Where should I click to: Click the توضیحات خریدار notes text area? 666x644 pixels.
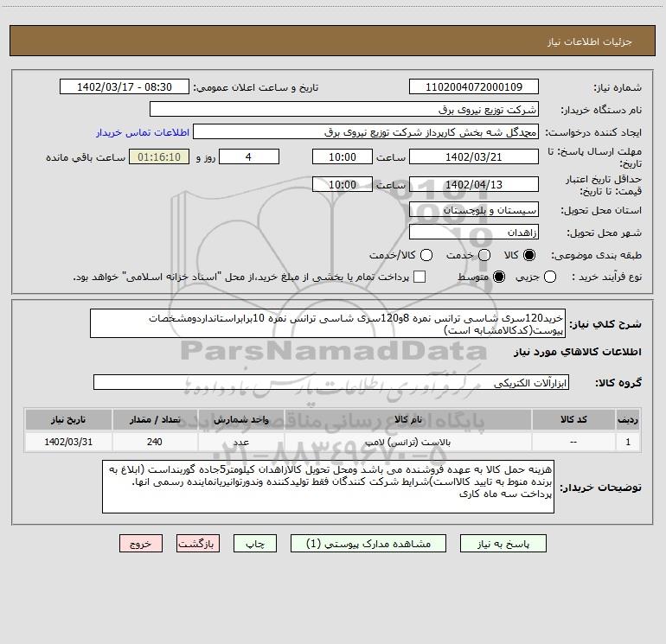(328, 487)
